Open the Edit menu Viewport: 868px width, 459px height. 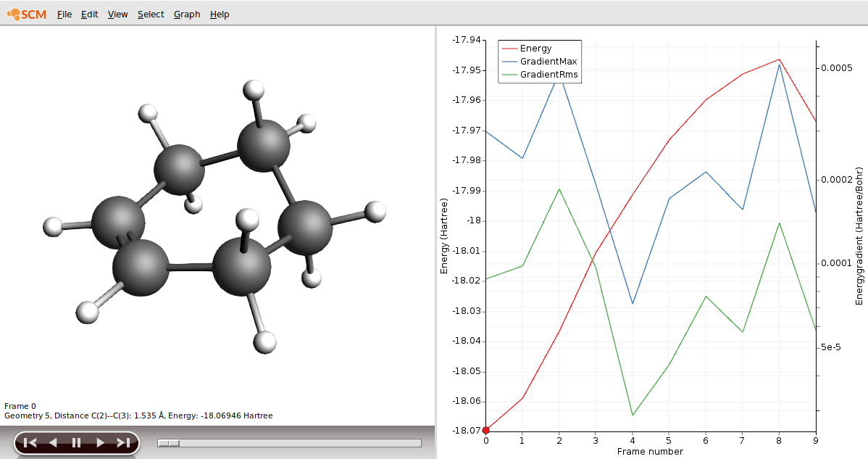click(x=90, y=15)
